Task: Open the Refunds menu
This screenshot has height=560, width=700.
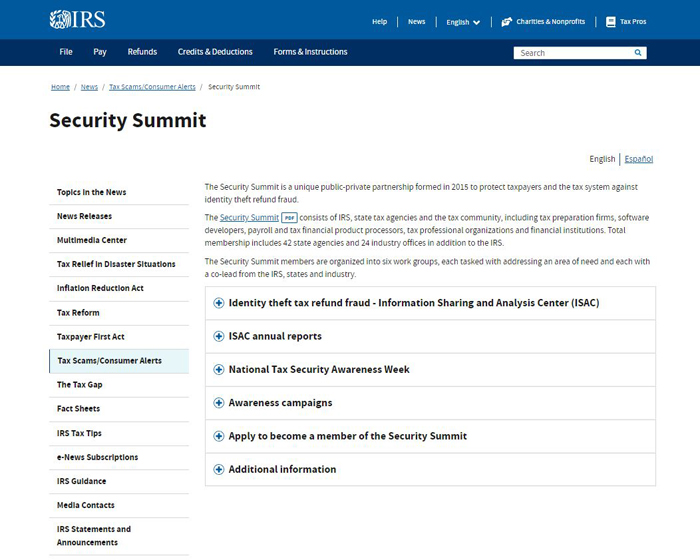Action: tap(142, 52)
